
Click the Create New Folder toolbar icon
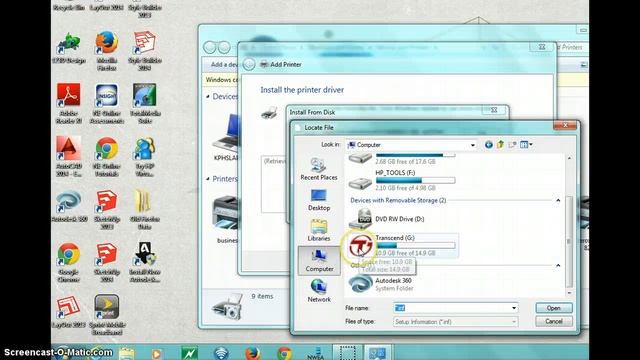(512, 145)
